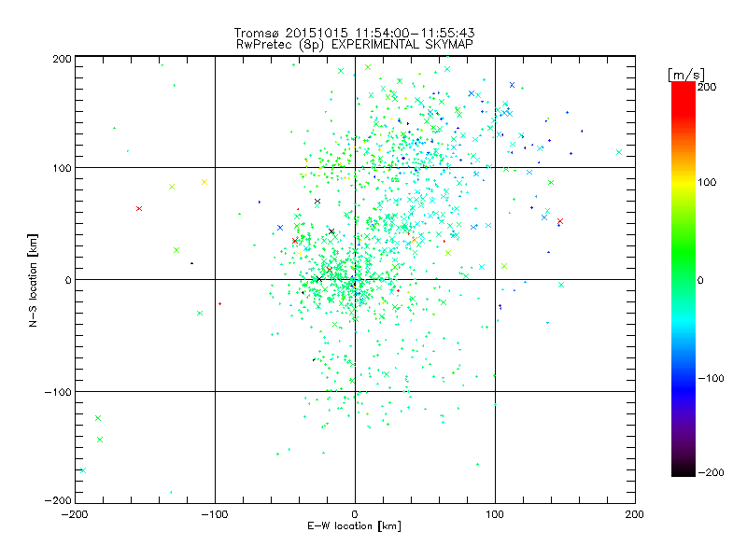Image resolution: width=747 pixels, height=560 pixels.
Task: Click the 'E-W location [km]' axis label
Action: (x=354, y=525)
